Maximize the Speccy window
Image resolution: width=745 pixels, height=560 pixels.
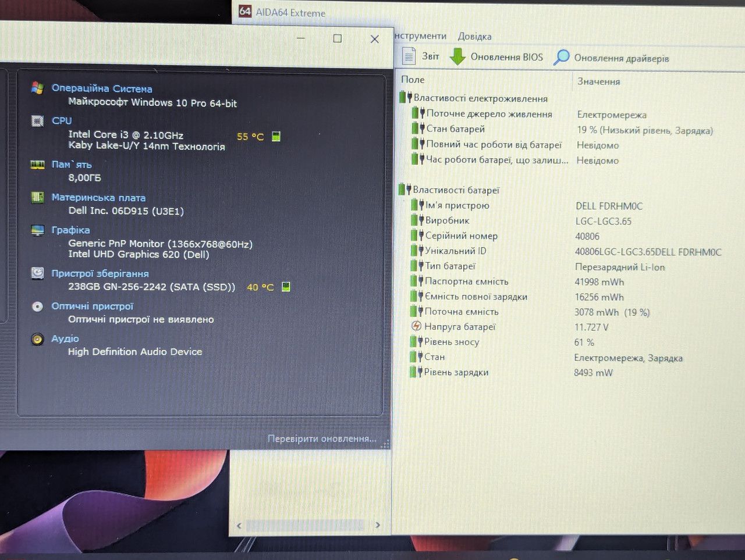(337, 38)
